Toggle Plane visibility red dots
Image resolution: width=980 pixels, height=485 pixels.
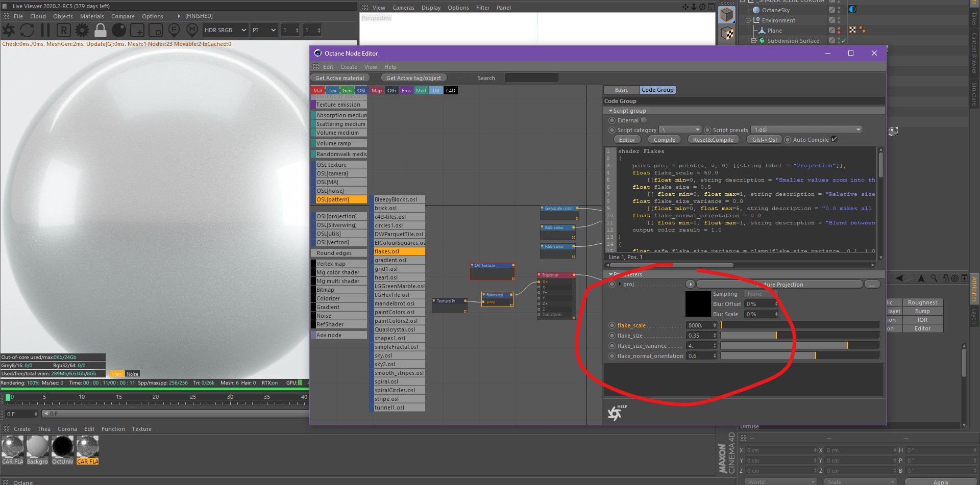[839, 31]
